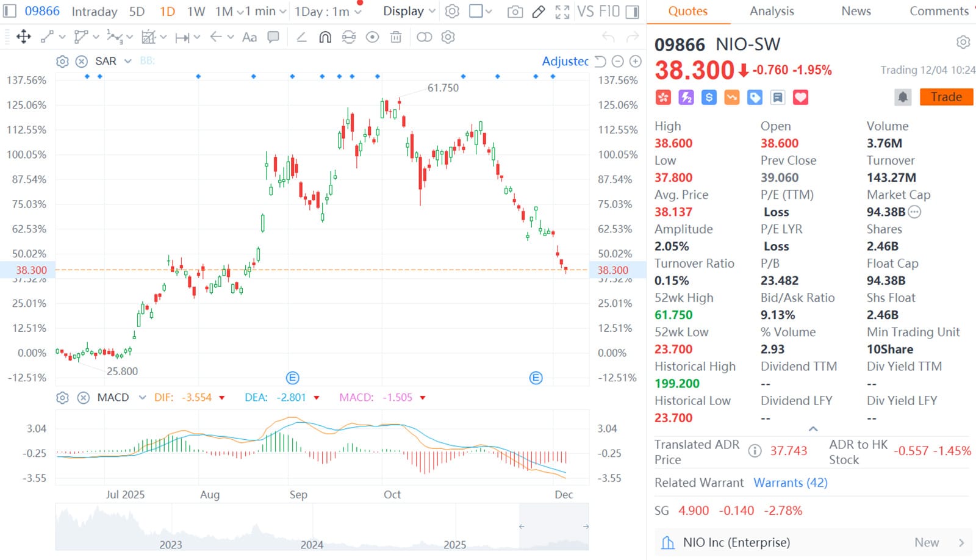Take a chart screenshot with the camera icon
The width and height of the screenshot is (976, 560).
[x=515, y=11]
